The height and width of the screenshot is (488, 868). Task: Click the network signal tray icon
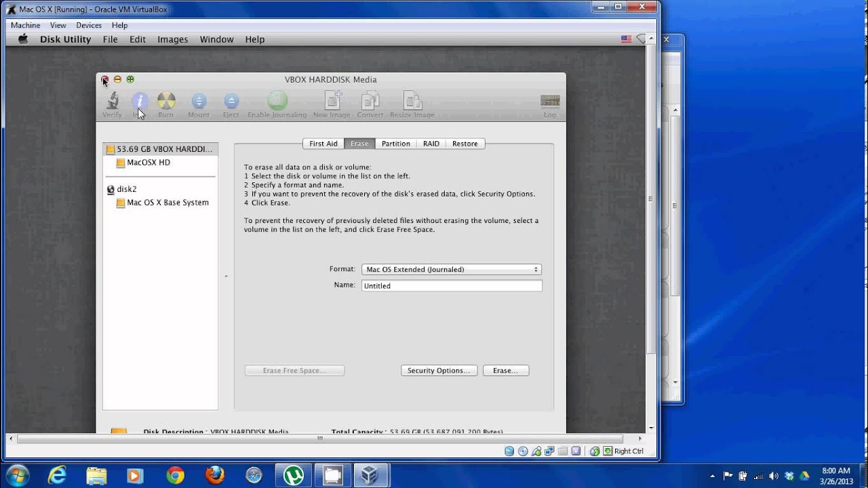click(x=758, y=476)
